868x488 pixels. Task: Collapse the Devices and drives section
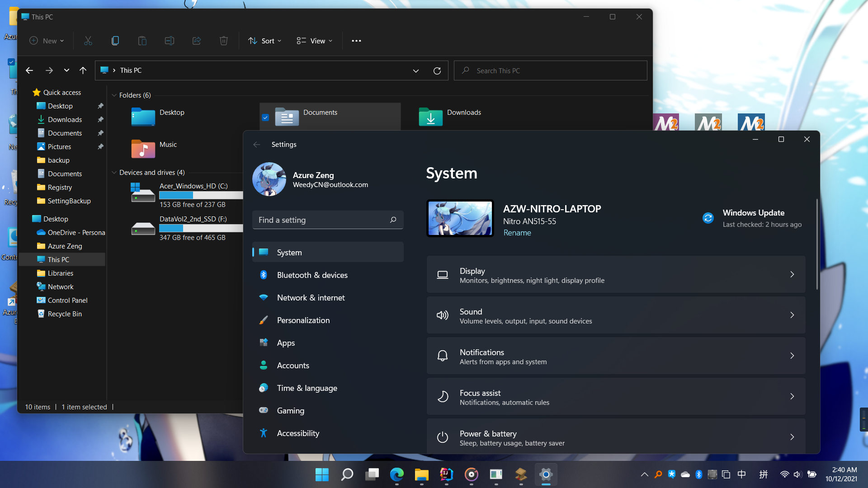click(114, 172)
